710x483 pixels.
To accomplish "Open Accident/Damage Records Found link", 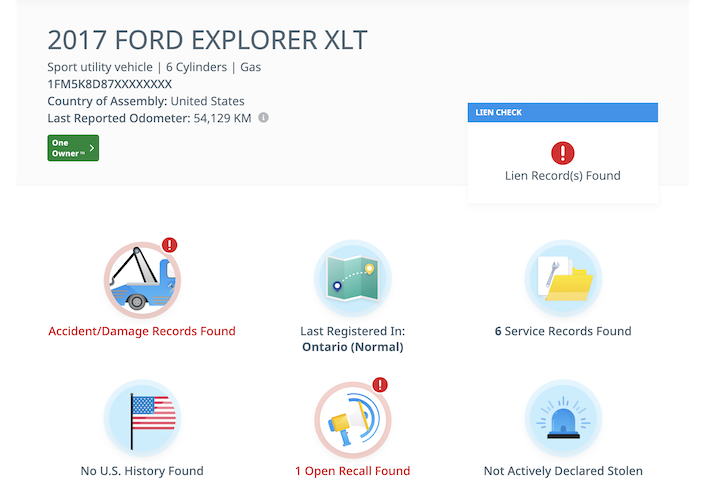I will (x=142, y=331).
